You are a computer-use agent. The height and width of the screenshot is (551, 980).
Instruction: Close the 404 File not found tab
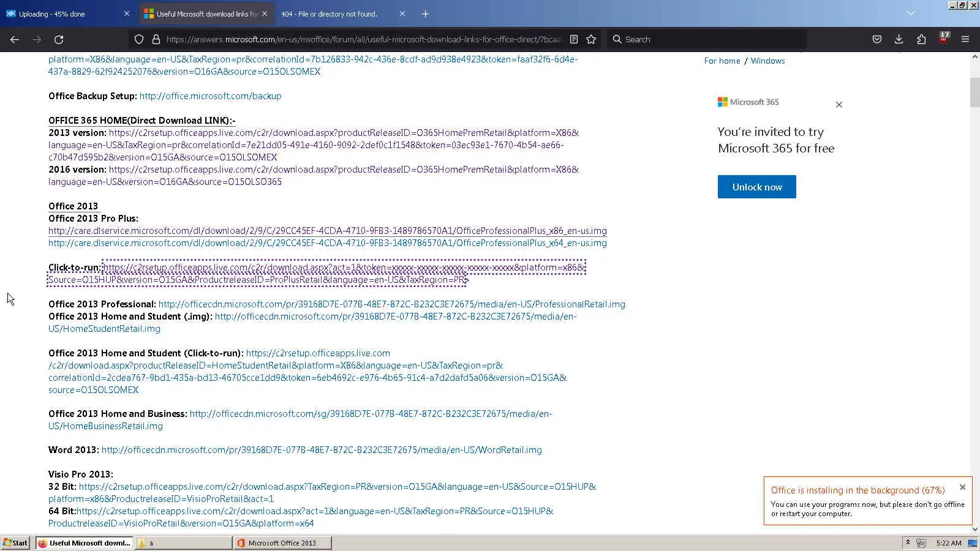point(402,13)
